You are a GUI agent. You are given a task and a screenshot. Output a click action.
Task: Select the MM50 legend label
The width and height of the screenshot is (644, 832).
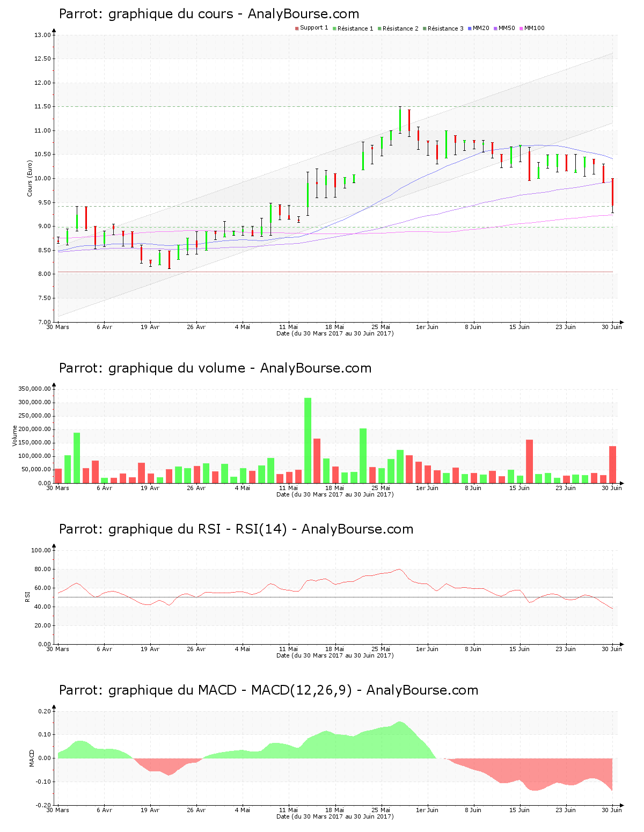coord(507,28)
